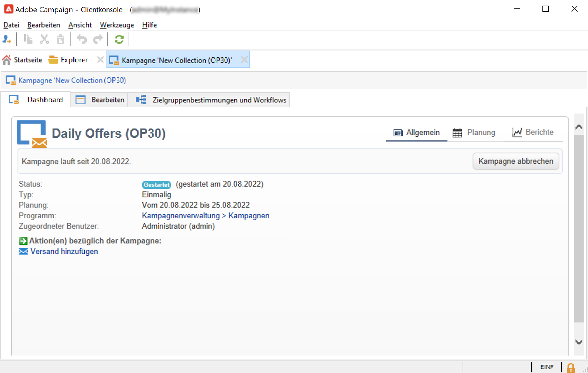Screen dimensions: 588x373
Task: Maximize the Adobe Campaign window
Action: (x=546, y=9)
